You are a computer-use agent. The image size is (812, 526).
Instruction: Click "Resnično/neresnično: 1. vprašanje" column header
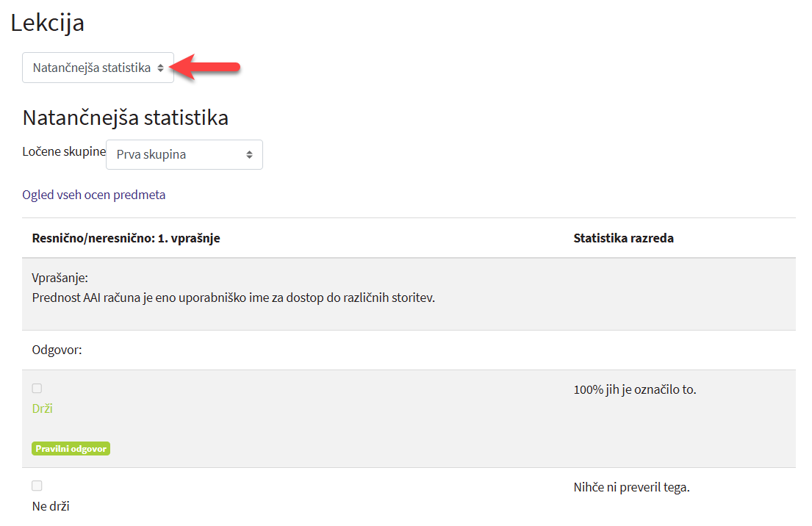126,238
